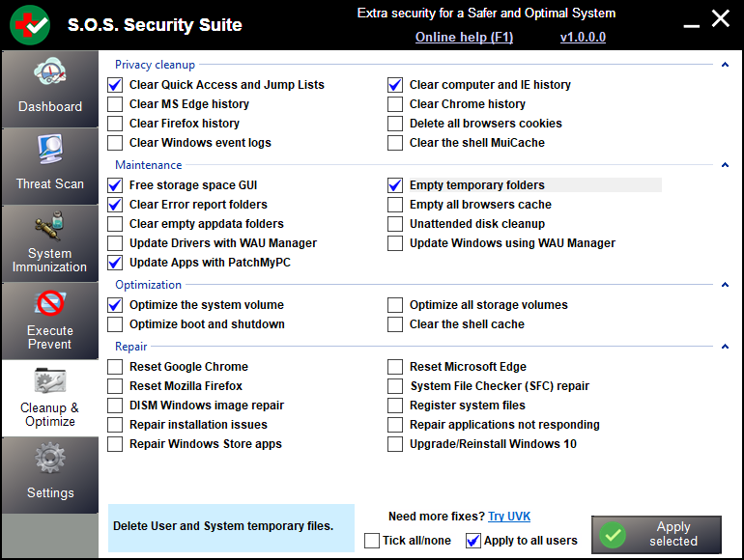This screenshot has height=560, width=744.
Task: Enable Unattended disk cleanup
Action: tap(395, 224)
